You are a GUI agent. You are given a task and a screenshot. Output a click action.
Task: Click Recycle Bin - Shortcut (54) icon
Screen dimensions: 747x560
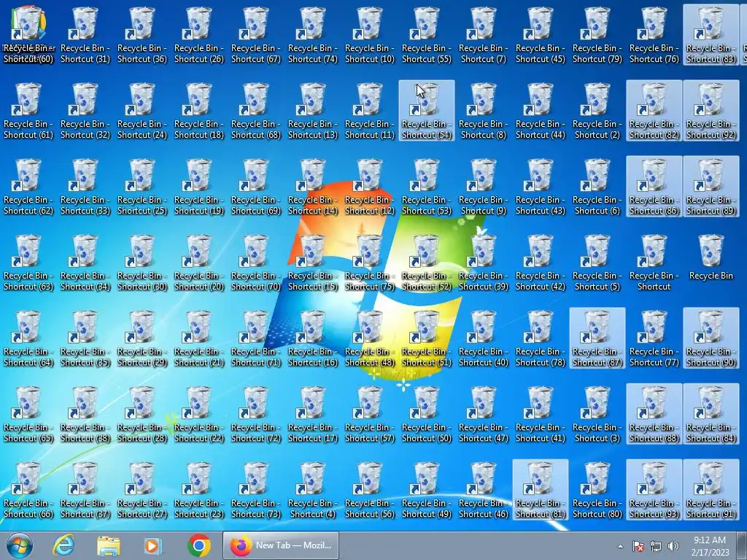(x=427, y=111)
